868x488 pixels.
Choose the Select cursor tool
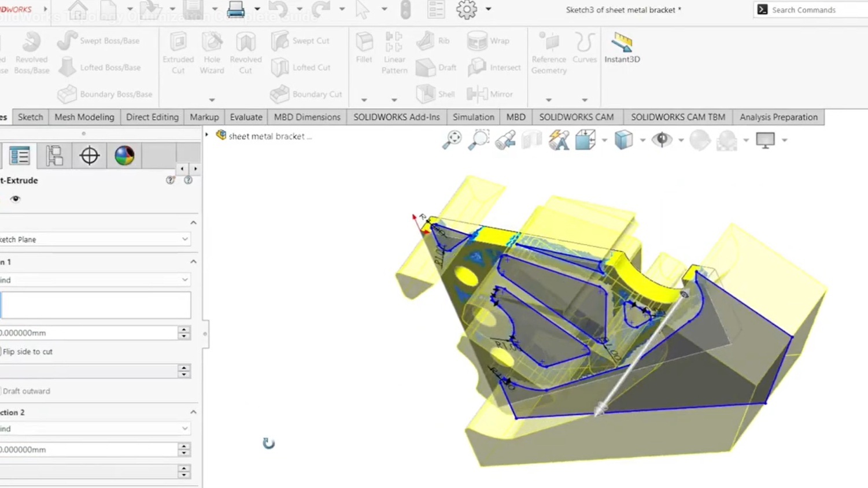click(363, 9)
